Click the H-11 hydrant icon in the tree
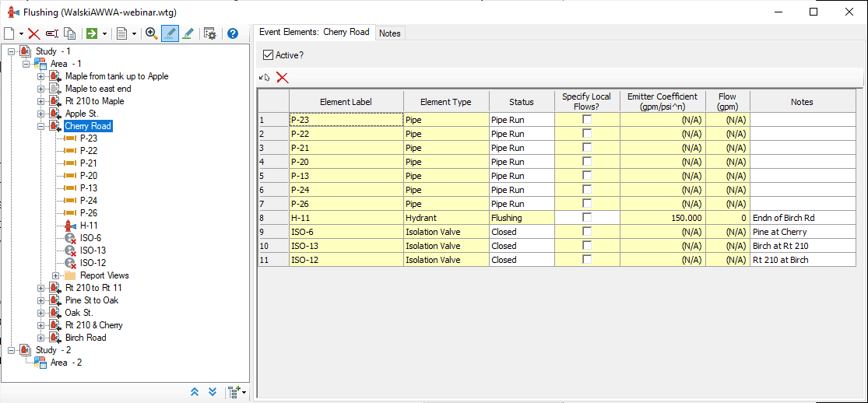This screenshot has height=403, width=868. (69, 226)
